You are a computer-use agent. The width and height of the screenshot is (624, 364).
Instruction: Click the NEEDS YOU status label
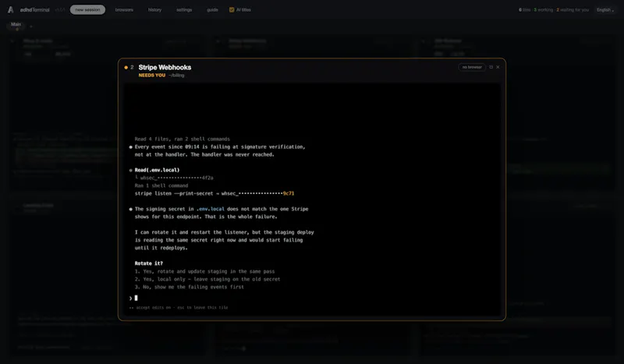[151, 75]
